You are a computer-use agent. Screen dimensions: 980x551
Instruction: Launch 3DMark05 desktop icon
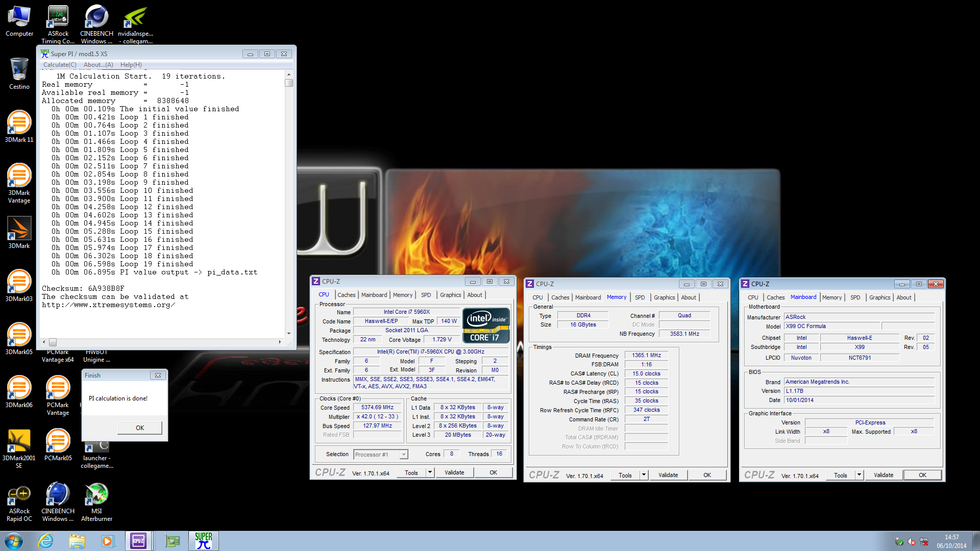(x=19, y=339)
